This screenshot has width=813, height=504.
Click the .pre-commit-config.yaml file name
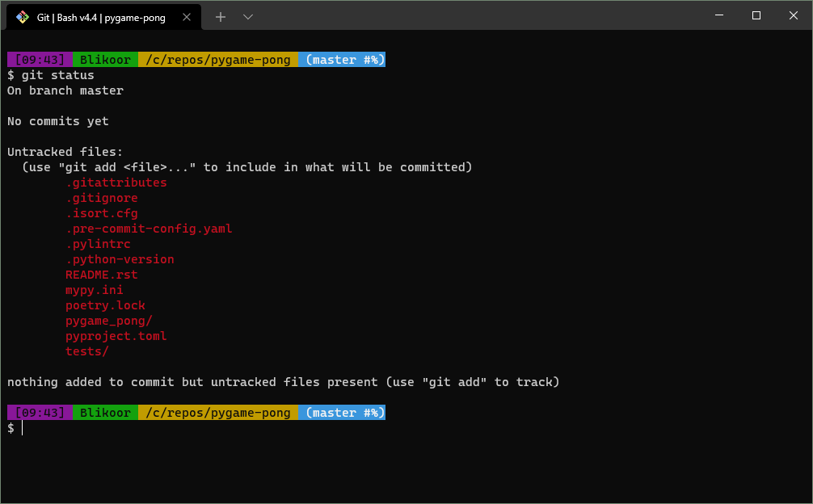(149, 229)
